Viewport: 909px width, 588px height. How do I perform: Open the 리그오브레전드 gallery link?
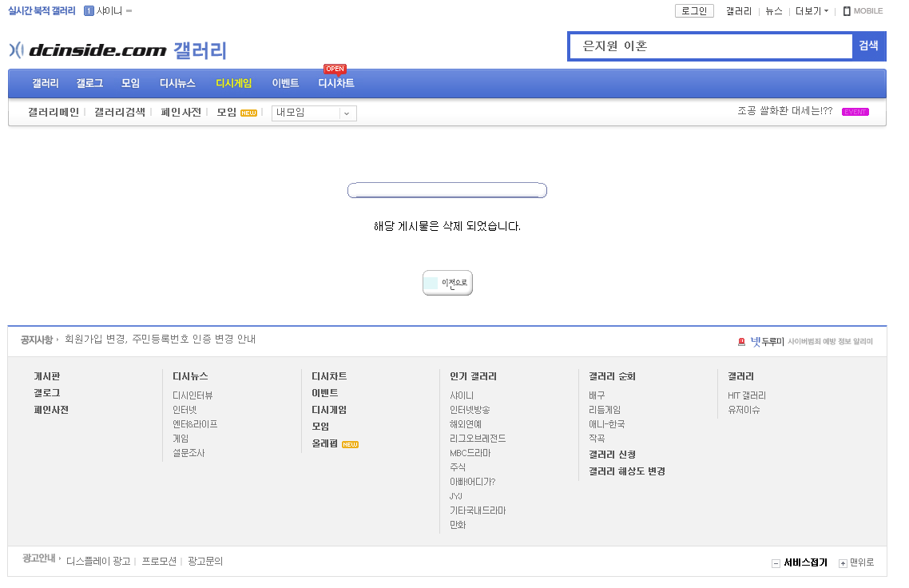(x=478, y=439)
